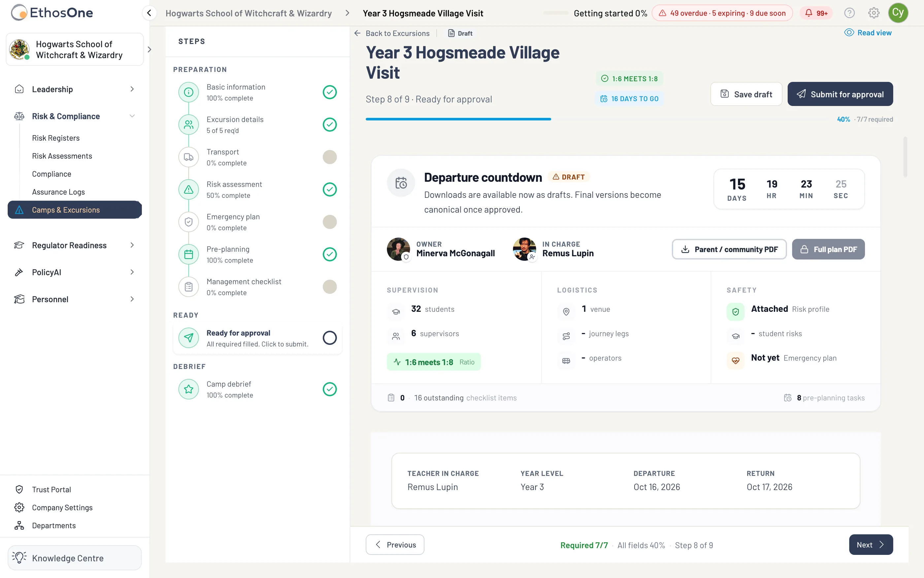This screenshot has height=578, width=924.
Task: Go Back to Excursions
Action: coord(392,33)
